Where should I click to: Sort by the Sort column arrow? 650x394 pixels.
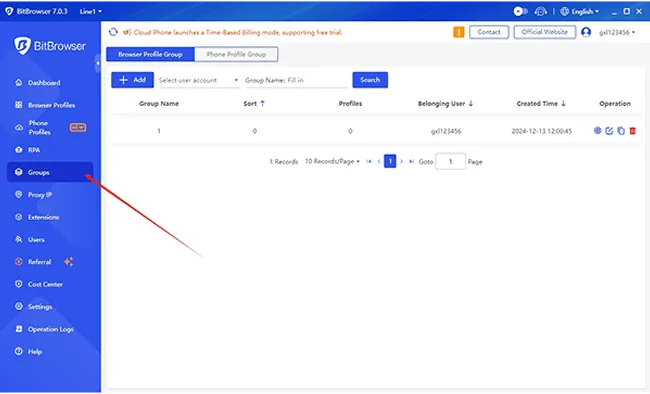(262, 103)
